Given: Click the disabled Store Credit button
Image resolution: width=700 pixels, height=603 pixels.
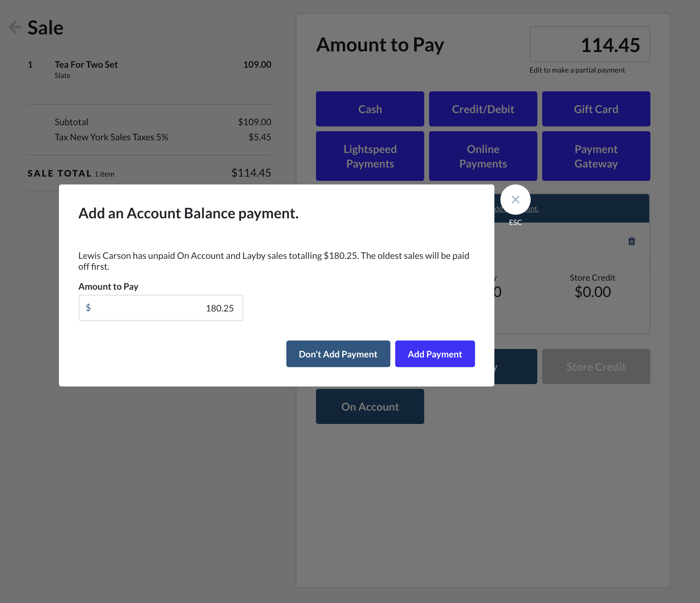Looking at the screenshot, I should point(596,367).
